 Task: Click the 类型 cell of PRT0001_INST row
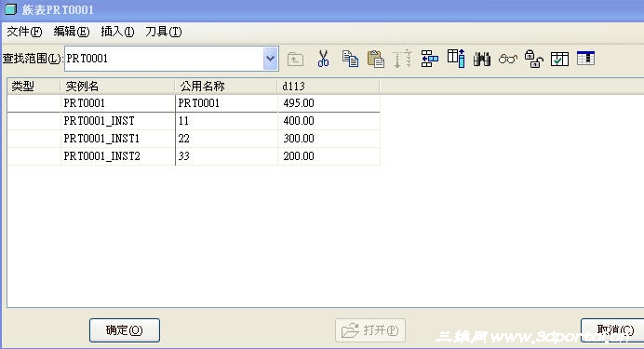point(34,121)
